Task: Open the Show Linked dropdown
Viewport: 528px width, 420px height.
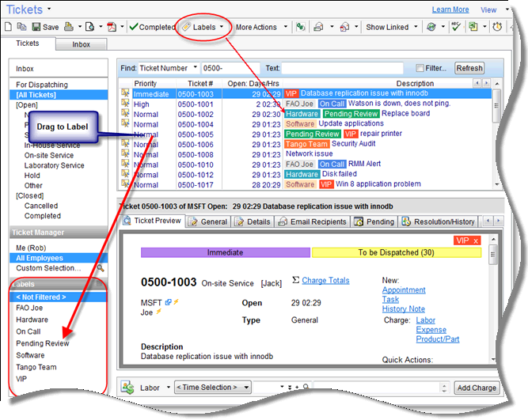Action: point(391,27)
